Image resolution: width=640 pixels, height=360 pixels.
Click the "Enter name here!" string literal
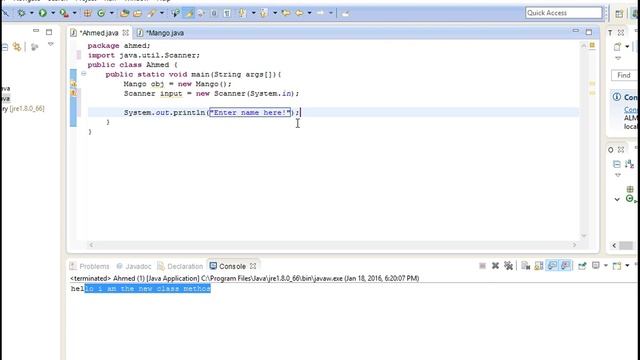[250, 112]
